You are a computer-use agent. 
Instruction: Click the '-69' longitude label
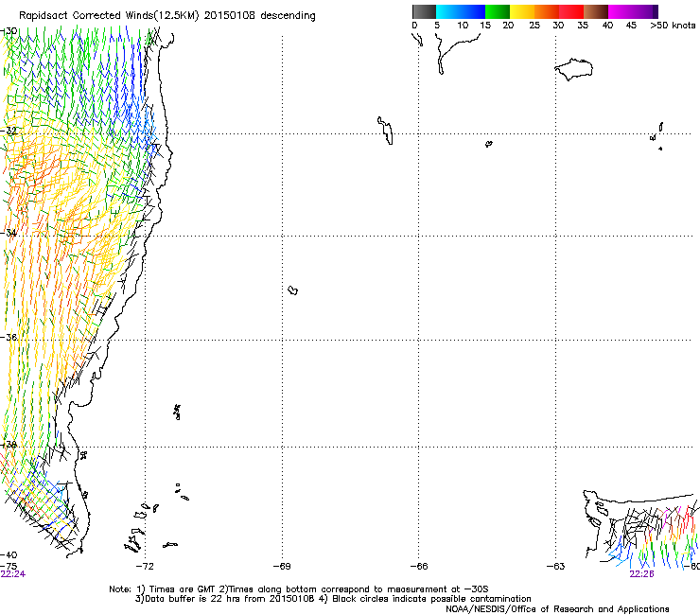[x=282, y=567]
